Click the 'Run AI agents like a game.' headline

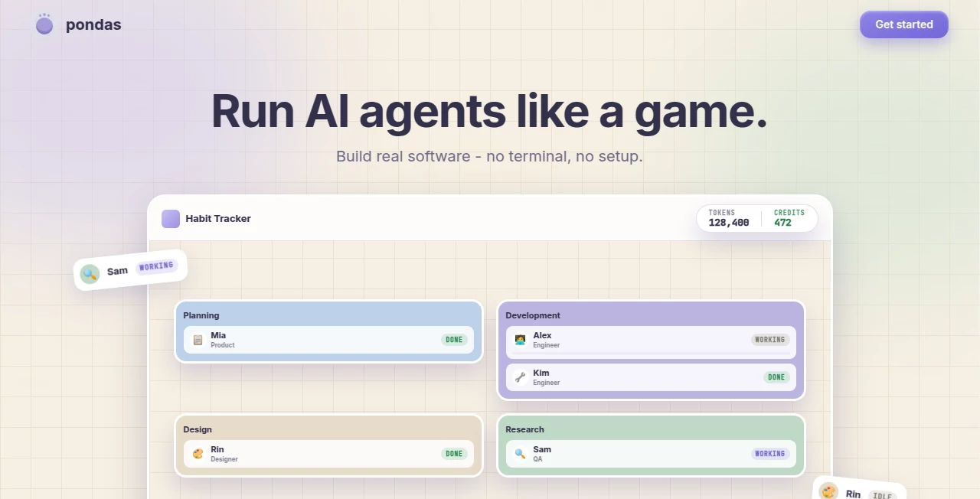[489, 111]
